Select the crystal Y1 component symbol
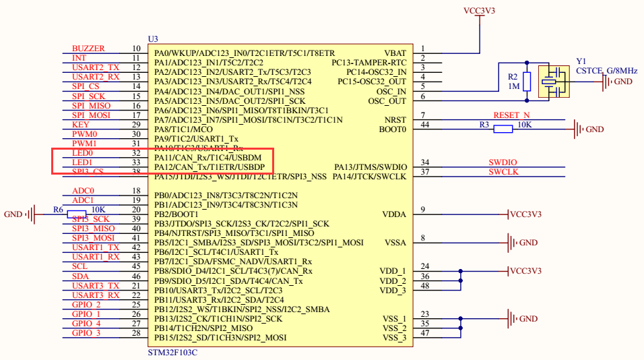 [x=554, y=82]
